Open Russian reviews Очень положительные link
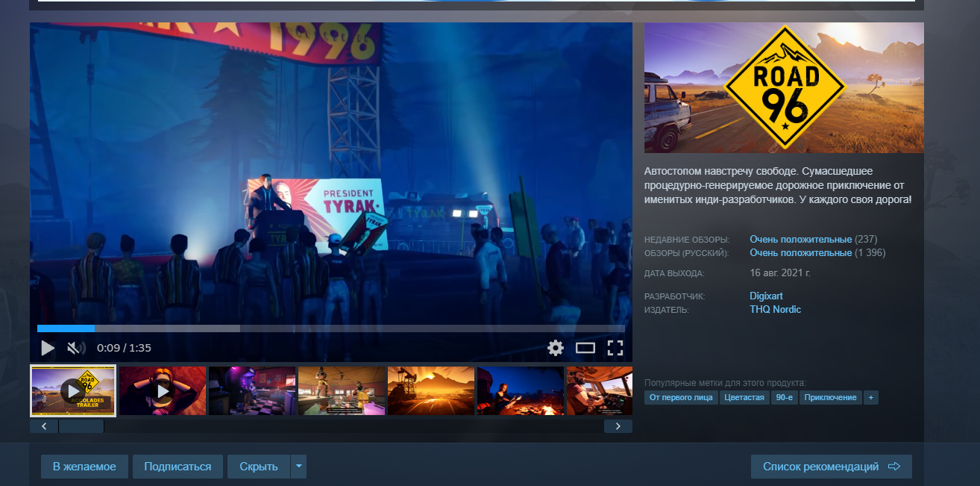 (800, 253)
